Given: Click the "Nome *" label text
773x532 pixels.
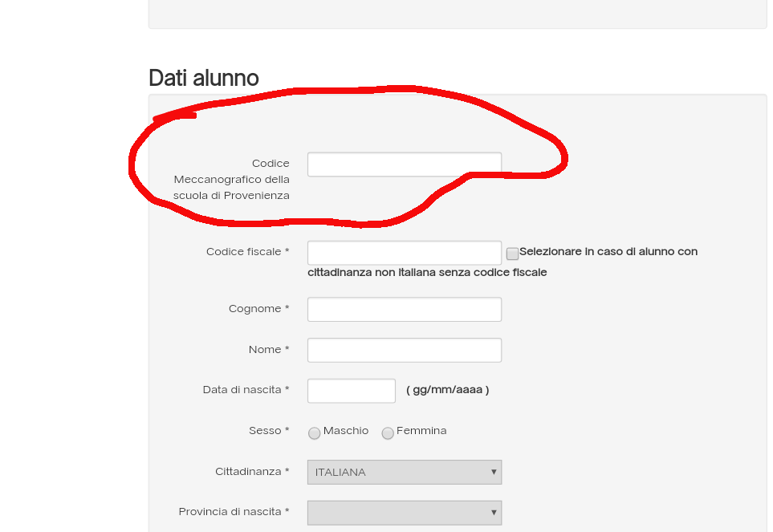Looking at the screenshot, I should [269, 350].
